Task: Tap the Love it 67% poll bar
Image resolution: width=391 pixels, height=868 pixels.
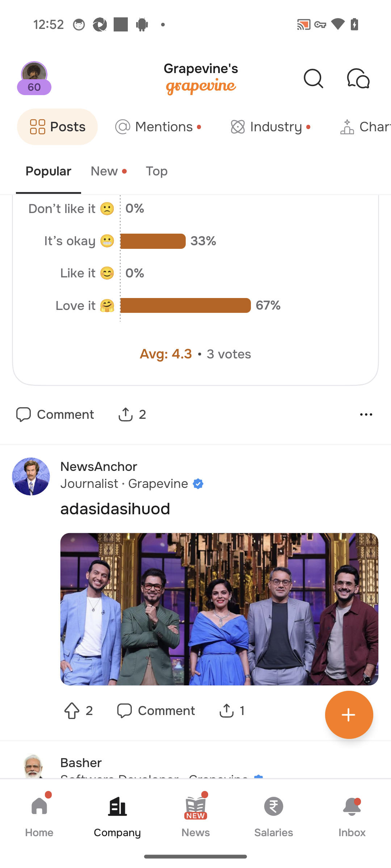Action: (x=185, y=306)
